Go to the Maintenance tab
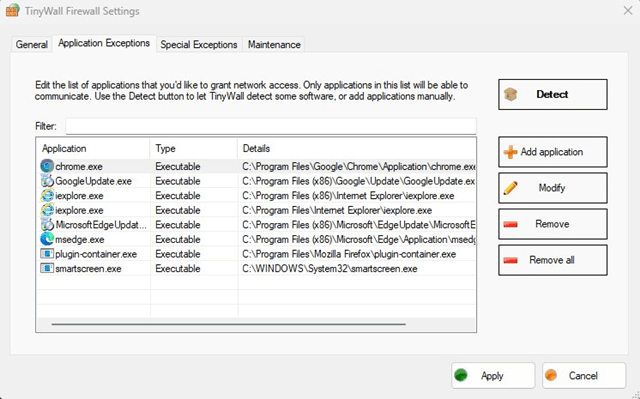The image size is (640, 399). [x=274, y=44]
